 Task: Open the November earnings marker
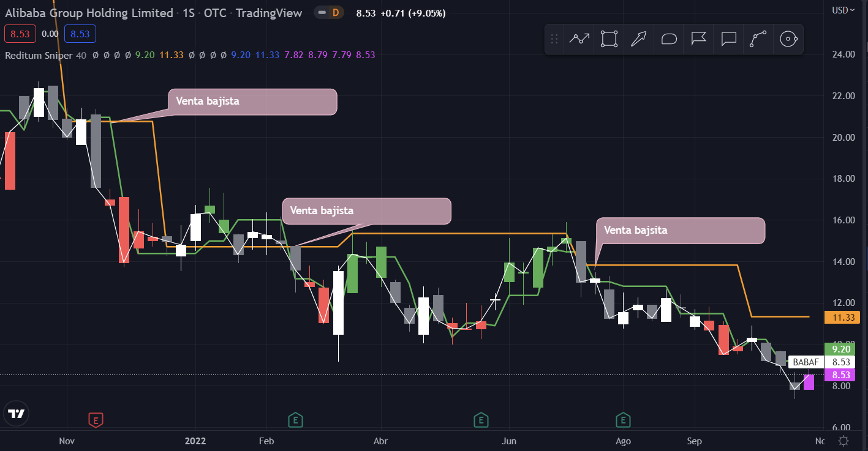pyautogui.click(x=95, y=420)
